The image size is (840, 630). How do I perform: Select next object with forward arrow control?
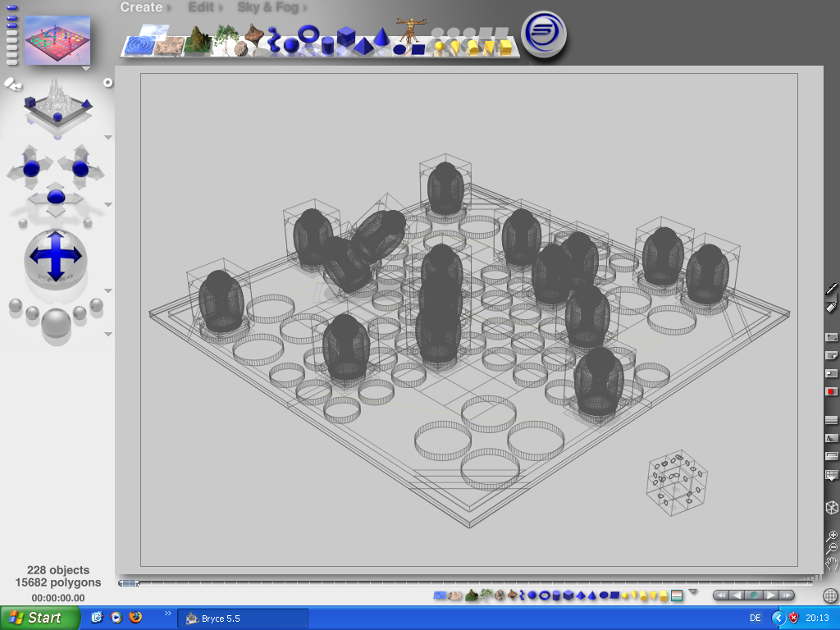point(771,596)
